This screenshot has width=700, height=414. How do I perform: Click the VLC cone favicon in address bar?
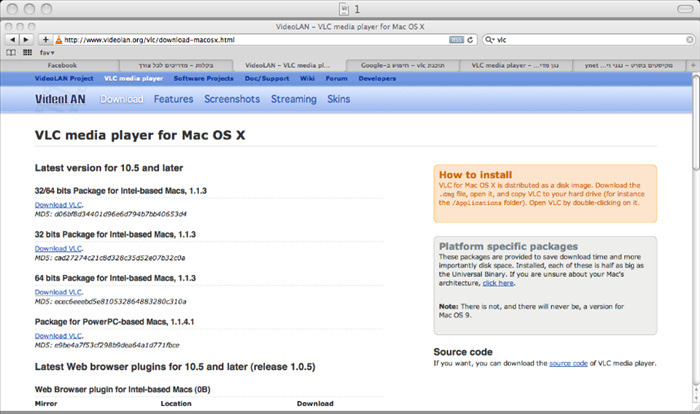[x=58, y=40]
